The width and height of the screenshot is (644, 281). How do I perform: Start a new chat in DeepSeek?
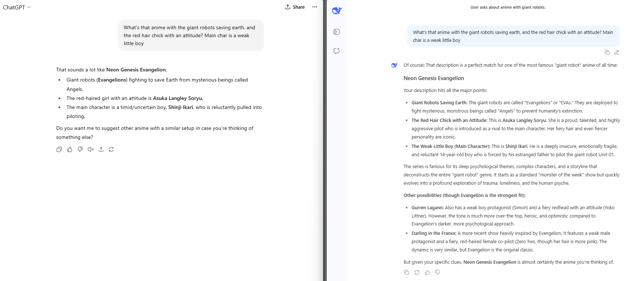pyautogui.click(x=336, y=51)
